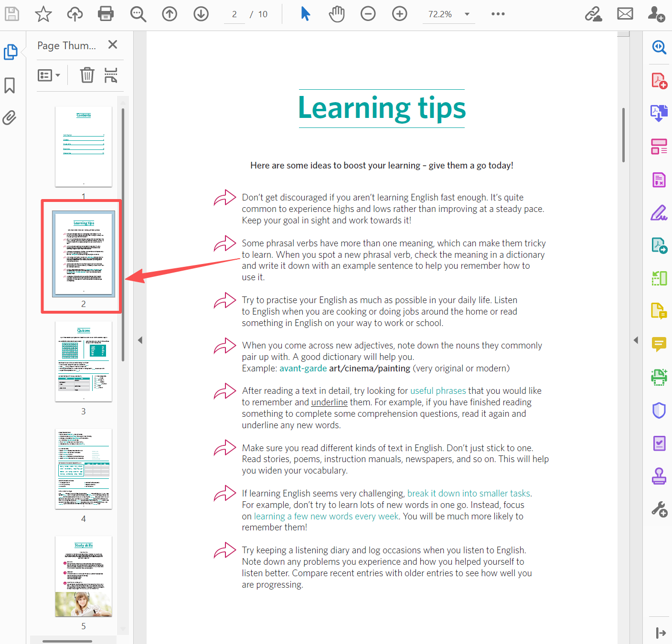Print the document

tap(106, 14)
